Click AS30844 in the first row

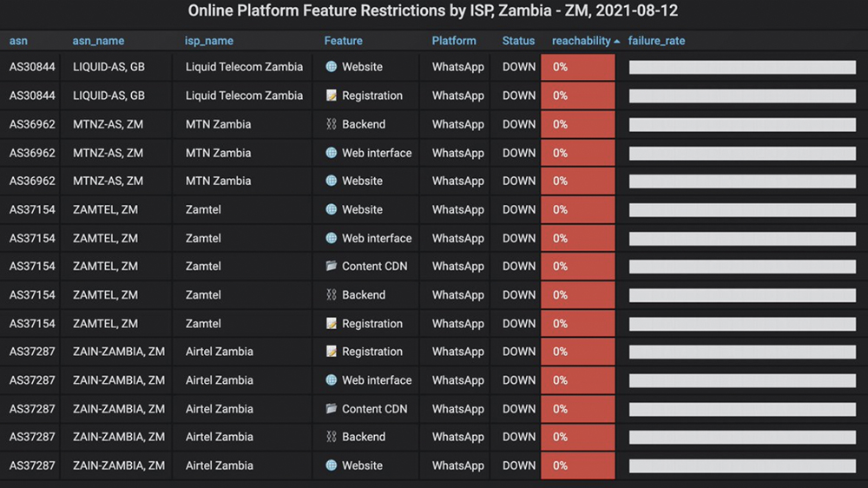coord(32,67)
